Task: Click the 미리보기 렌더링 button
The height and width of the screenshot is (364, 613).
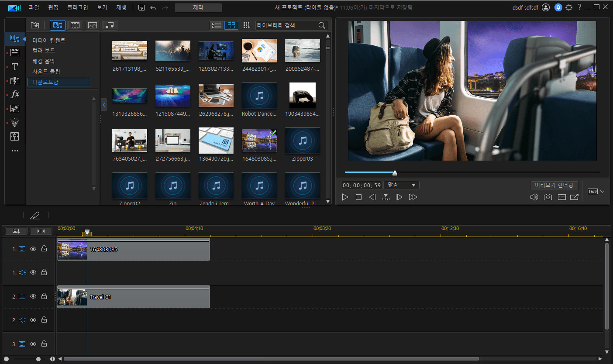Action: pyautogui.click(x=554, y=185)
